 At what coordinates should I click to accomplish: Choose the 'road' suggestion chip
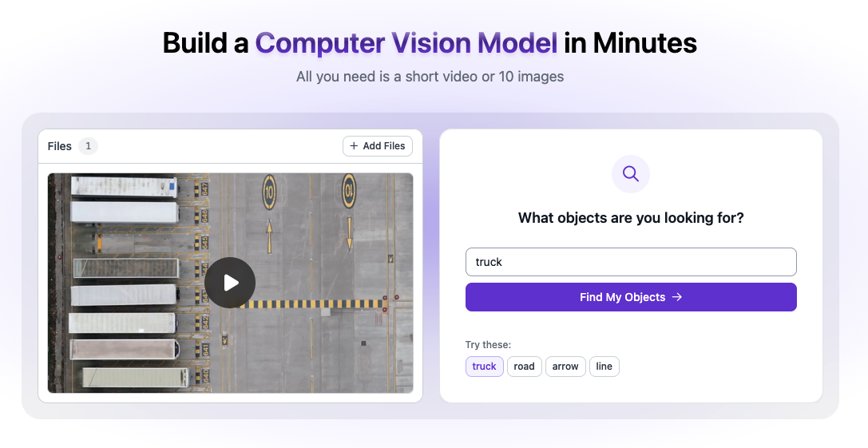pyautogui.click(x=524, y=367)
